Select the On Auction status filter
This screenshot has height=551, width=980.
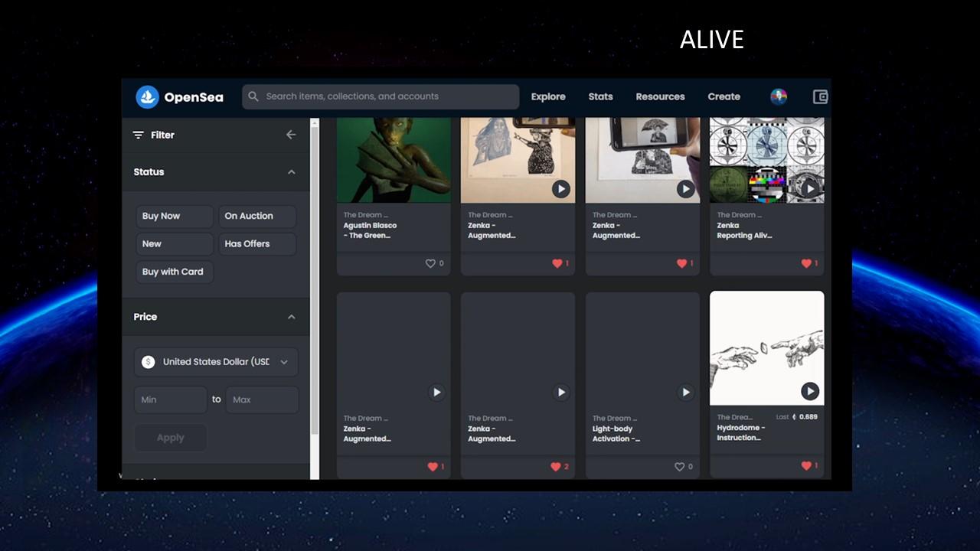click(x=257, y=217)
